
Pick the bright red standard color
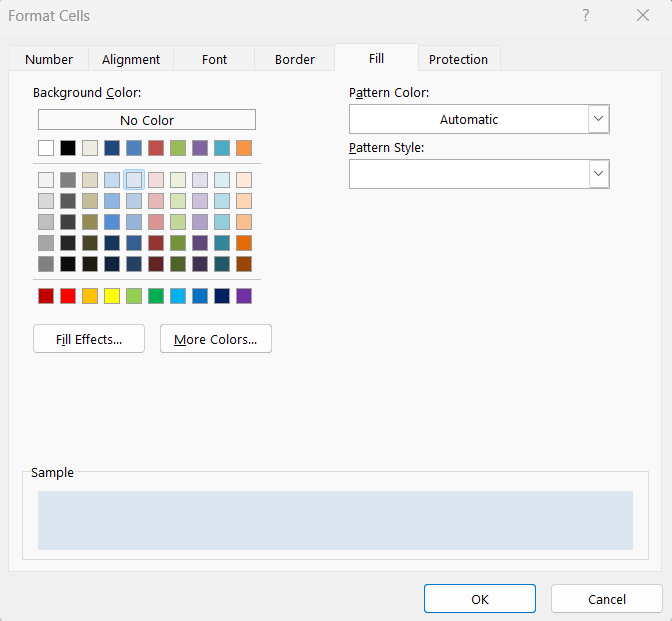tap(68, 296)
